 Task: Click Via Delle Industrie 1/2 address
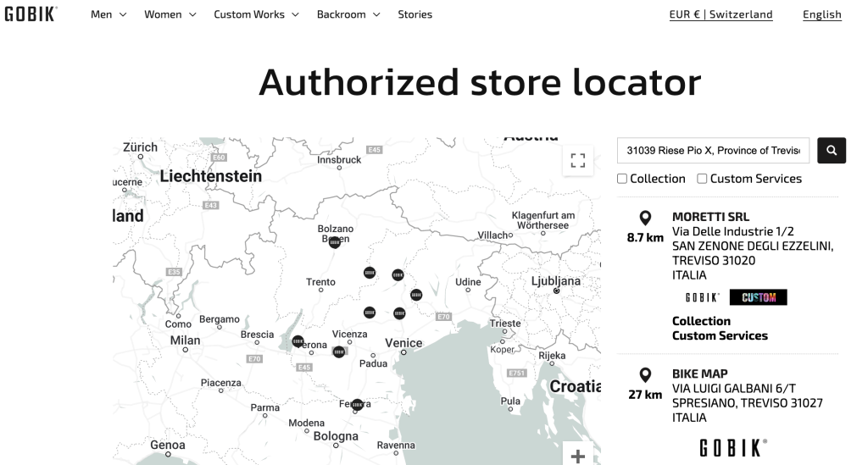[733, 231]
